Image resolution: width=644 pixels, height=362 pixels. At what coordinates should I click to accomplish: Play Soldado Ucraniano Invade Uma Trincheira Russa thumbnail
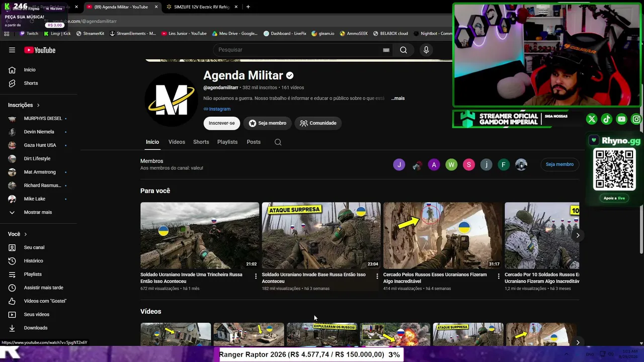pyautogui.click(x=200, y=235)
